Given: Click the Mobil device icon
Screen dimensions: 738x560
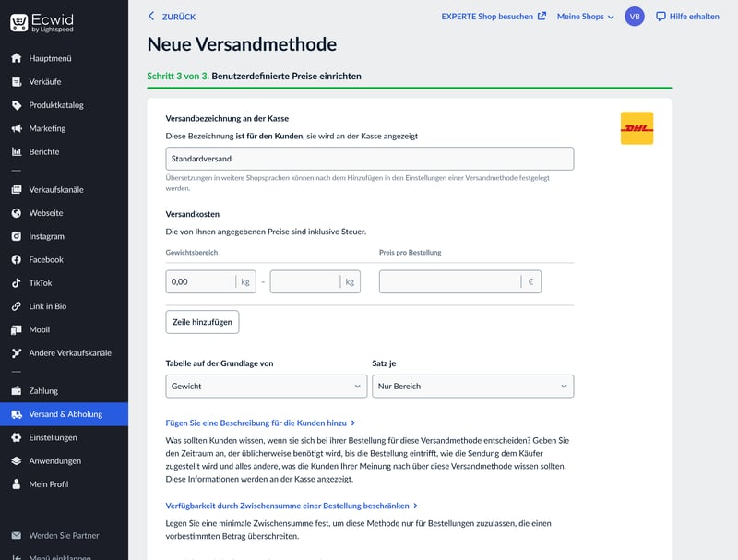Looking at the screenshot, I should pyautogui.click(x=17, y=329).
